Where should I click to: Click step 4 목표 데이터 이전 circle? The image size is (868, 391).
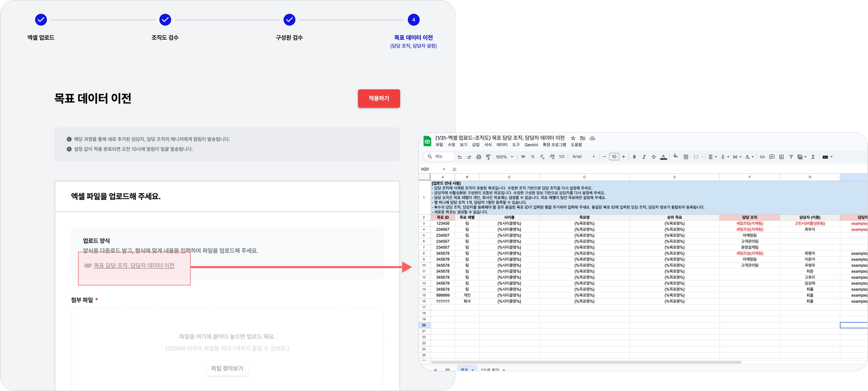tap(414, 19)
